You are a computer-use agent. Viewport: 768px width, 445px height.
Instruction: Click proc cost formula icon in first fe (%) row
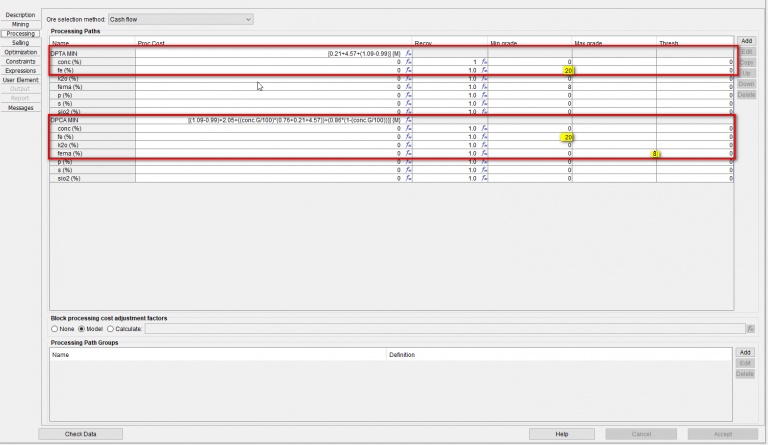pos(408,70)
